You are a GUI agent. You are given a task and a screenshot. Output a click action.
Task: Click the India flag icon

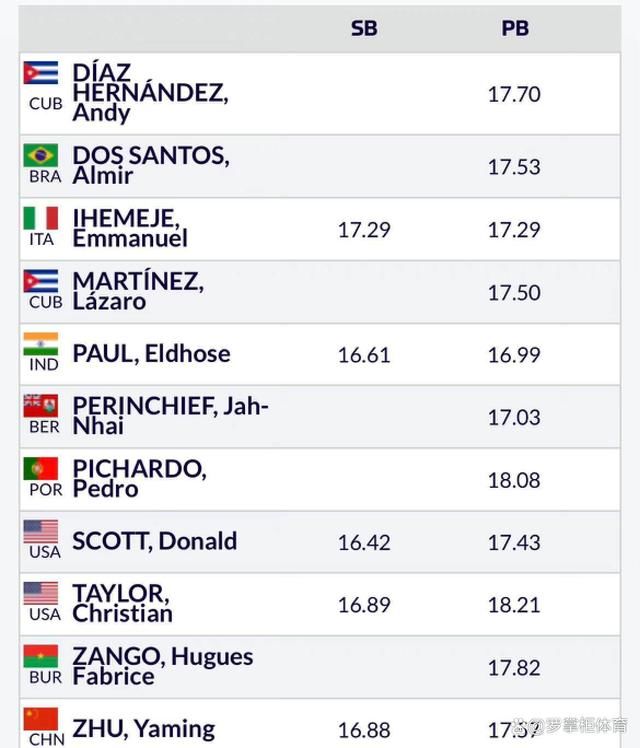pos(41,343)
